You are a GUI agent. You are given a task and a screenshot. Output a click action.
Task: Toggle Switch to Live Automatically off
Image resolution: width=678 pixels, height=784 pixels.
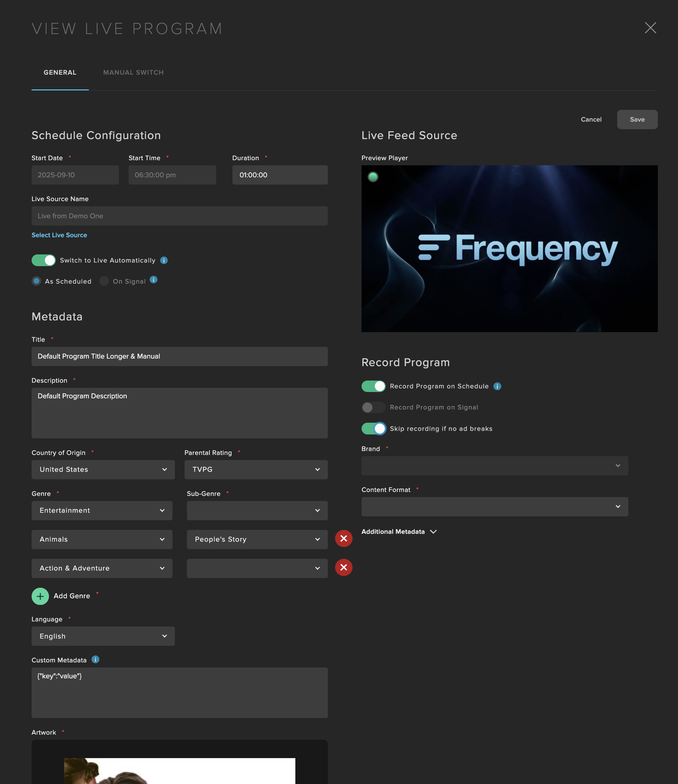[x=44, y=260]
